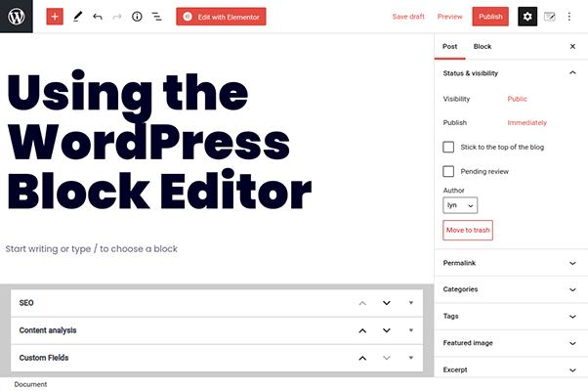
Task: Open the Author dropdown showing lyn
Action: (x=460, y=205)
